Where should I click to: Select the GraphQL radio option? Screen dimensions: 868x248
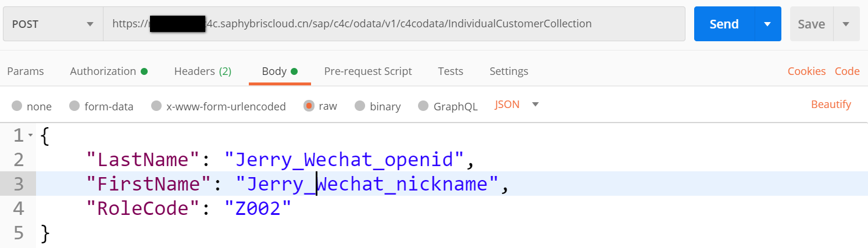(x=423, y=106)
